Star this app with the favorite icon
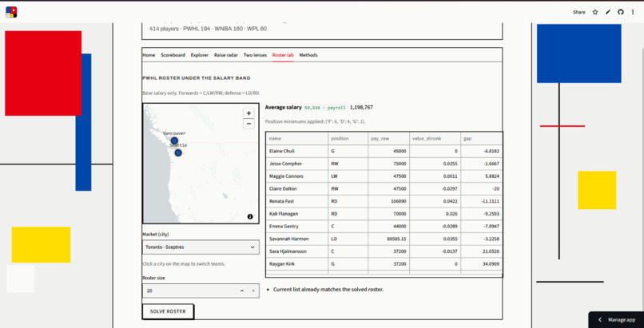 [595, 12]
